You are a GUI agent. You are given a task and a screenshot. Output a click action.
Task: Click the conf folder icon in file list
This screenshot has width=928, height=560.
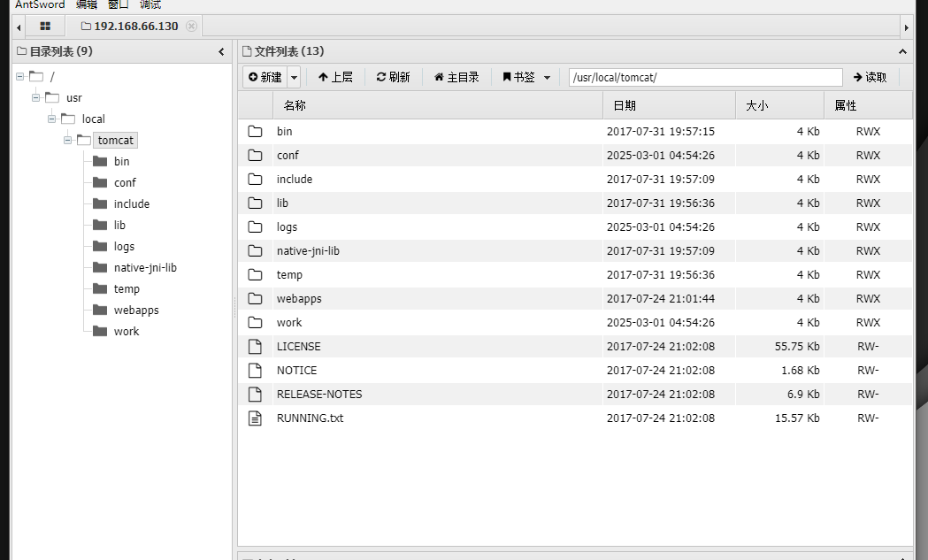click(256, 155)
